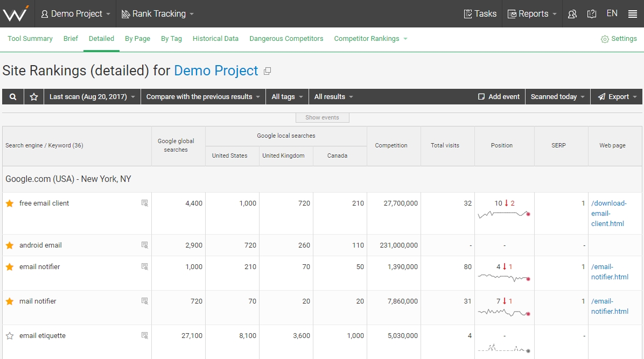Open the hamburger main menu
This screenshot has width=644, height=359.
tap(633, 14)
